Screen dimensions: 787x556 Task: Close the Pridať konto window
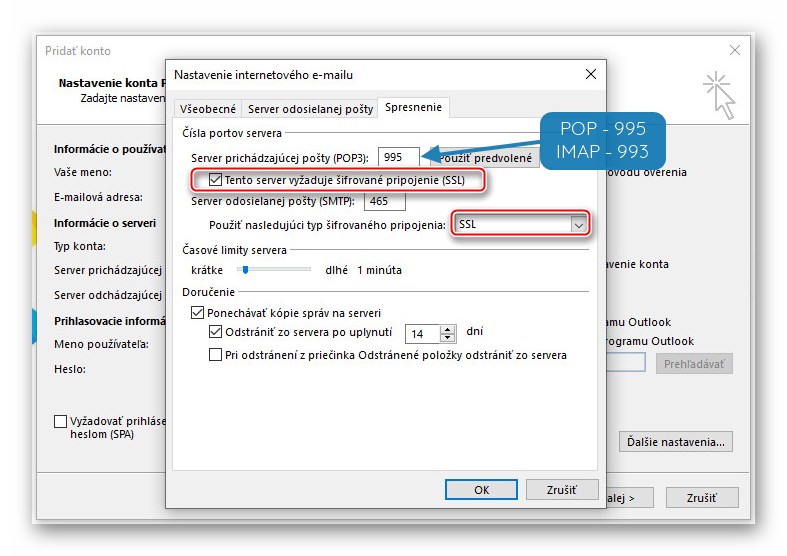tap(735, 50)
